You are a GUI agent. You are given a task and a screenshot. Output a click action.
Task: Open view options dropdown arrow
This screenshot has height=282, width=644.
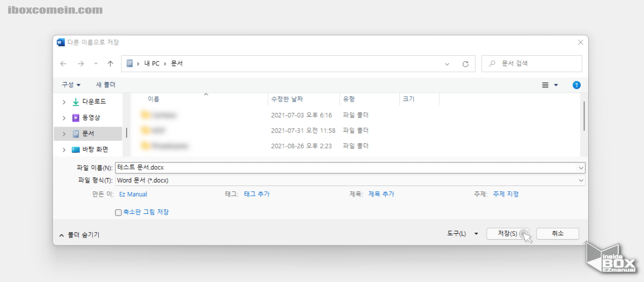pos(556,85)
